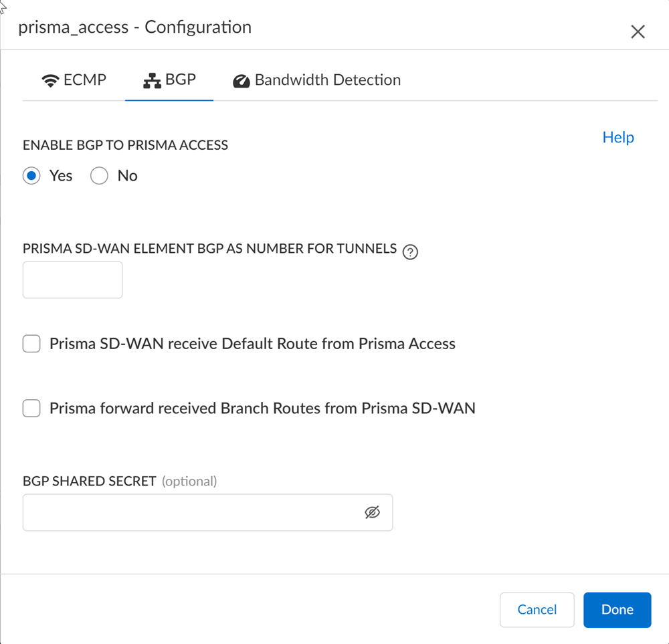
Task: Click the gauge icon for Bandwidth Detection
Action: pyautogui.click(x=241, y=82)
